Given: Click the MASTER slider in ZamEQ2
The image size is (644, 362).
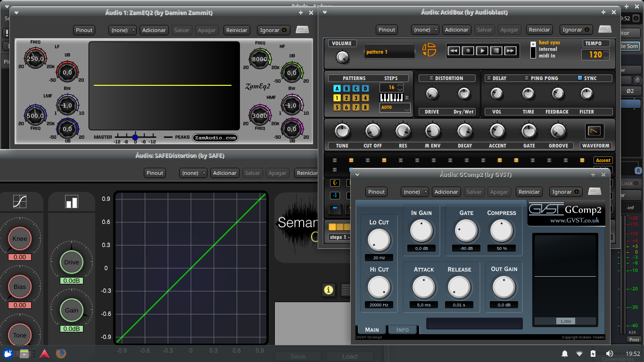Looking at the screenshot, I should [135, 137].
